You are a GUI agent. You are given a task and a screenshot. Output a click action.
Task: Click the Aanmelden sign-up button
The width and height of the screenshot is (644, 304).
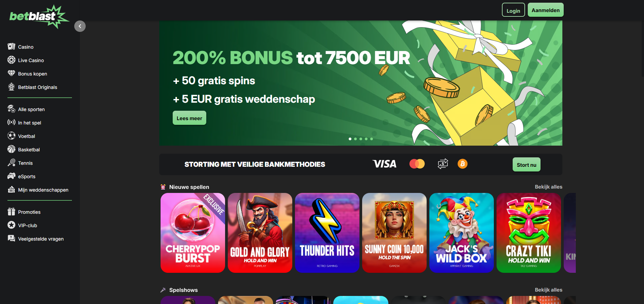point(546,10)
